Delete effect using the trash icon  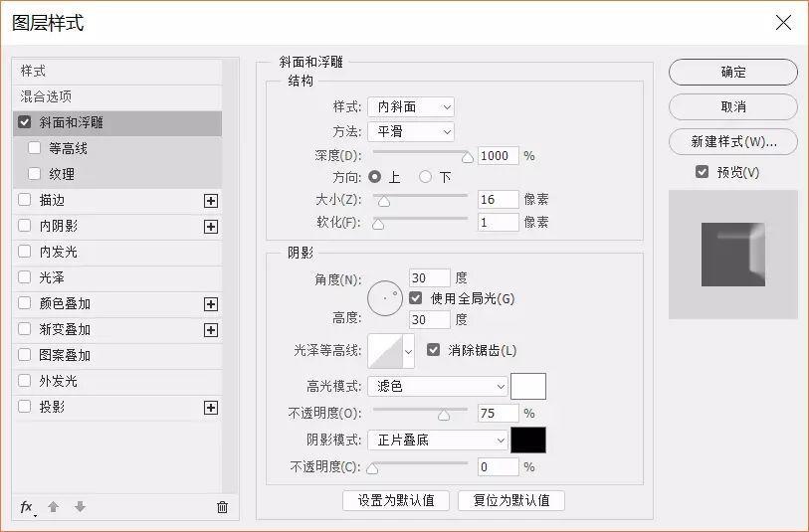coord(222,507)
